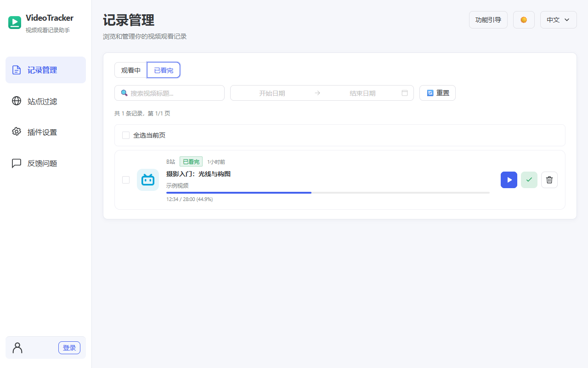Click the B站 bilibili icon thumbnail

[148, 180]
